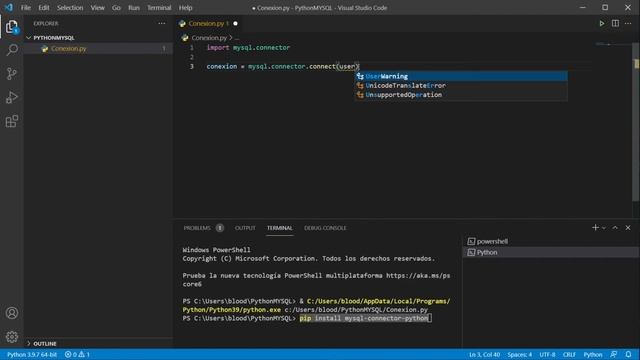Screen dimensions: 640x360
Task: Open Conexion.py in the Explorer tree
Action: (98, 49)
